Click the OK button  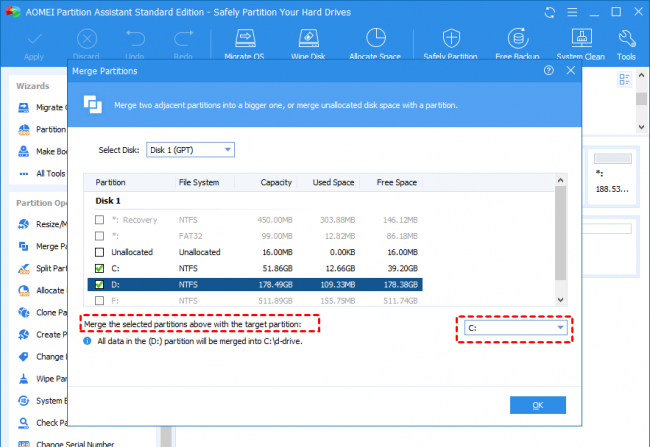[x=538, y=405]
